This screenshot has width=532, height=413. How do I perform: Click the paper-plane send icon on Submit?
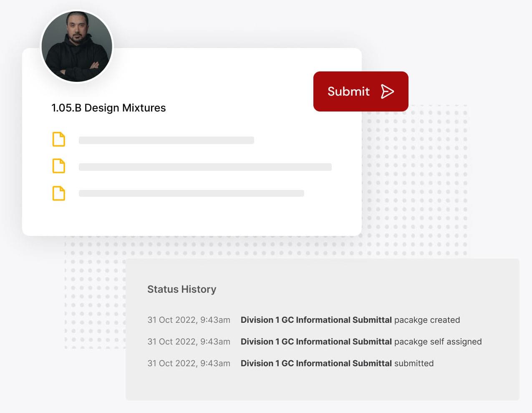[387, 91]
